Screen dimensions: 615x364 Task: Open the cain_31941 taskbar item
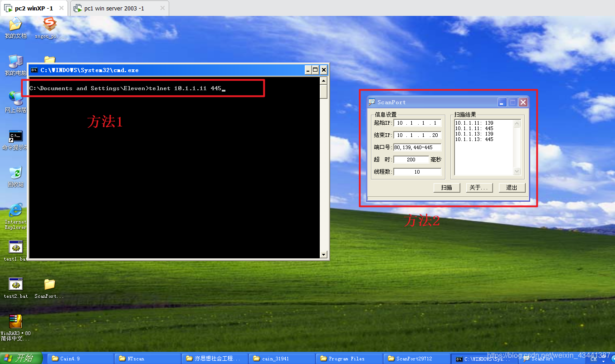(282, 359)
